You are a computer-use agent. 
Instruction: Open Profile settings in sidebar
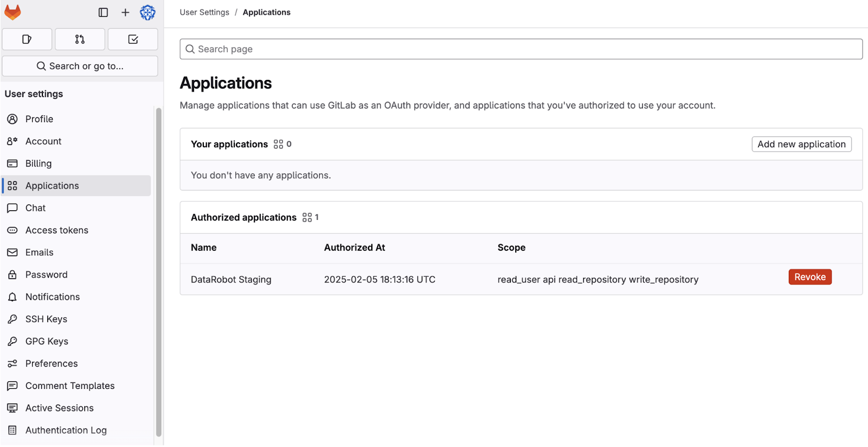tap(39, 119)
